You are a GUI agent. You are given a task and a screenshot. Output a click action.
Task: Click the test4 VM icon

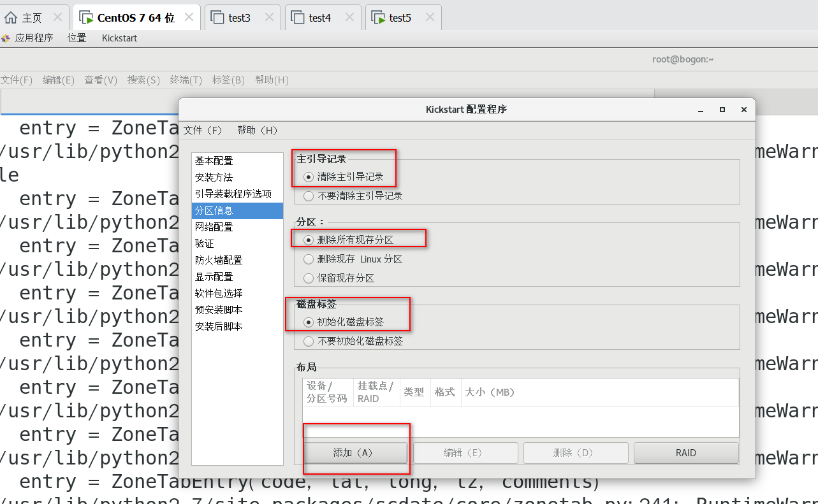click(x=298, y=18)
